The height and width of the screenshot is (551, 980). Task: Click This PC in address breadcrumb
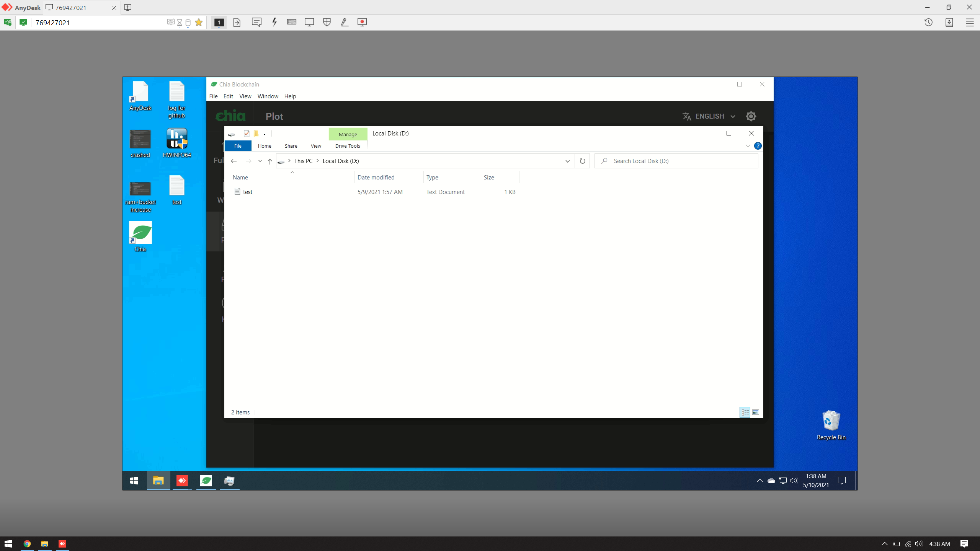click(303, 161)
